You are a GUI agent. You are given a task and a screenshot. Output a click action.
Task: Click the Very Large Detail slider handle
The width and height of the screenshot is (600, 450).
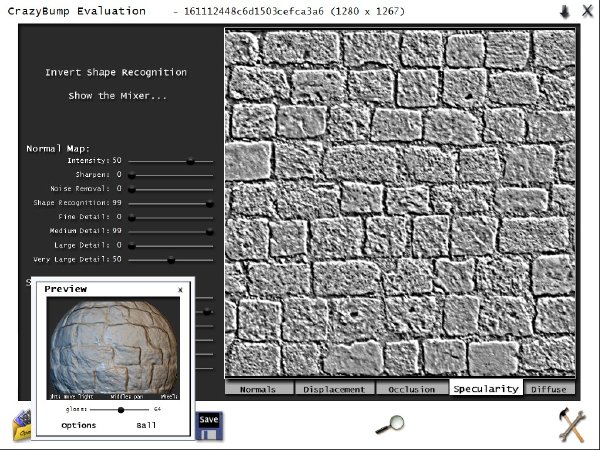point(171,260)
